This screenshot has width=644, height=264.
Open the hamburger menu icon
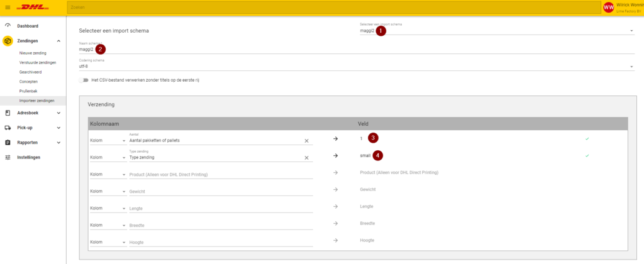tap(8, 7)
